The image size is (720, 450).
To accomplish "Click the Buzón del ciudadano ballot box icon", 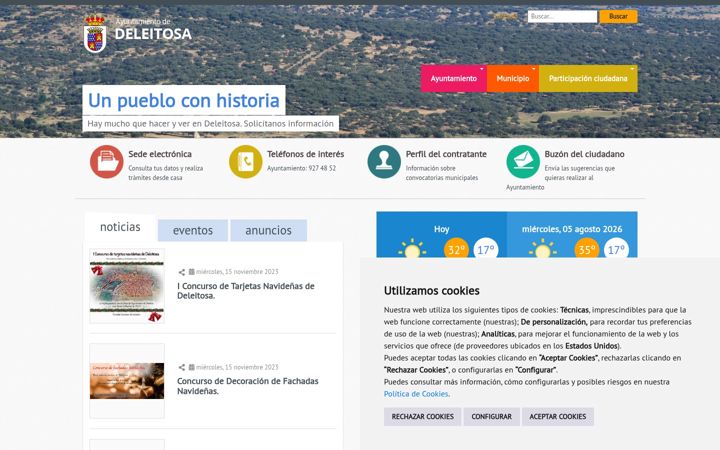I will pyautogui.click(x=523, y=162).
